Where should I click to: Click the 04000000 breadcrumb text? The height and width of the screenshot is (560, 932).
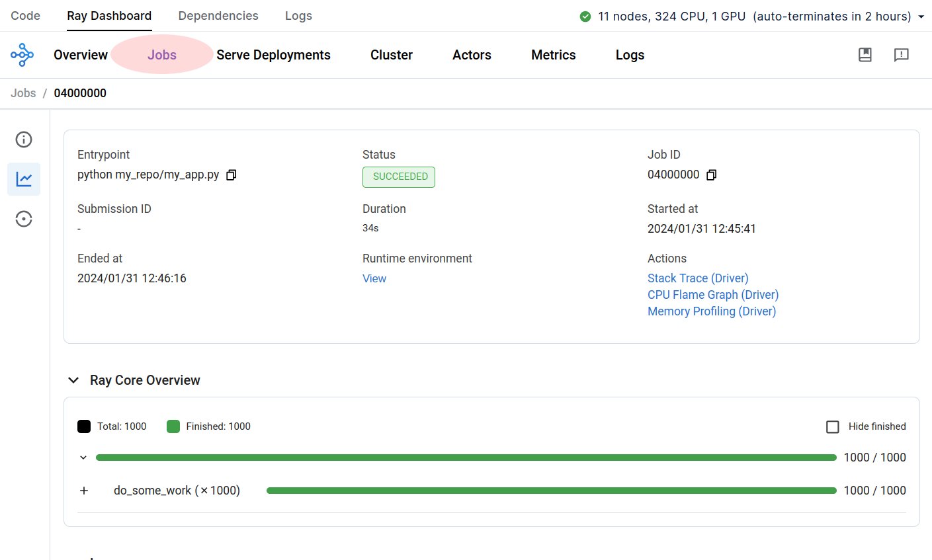tap(80, 93)
